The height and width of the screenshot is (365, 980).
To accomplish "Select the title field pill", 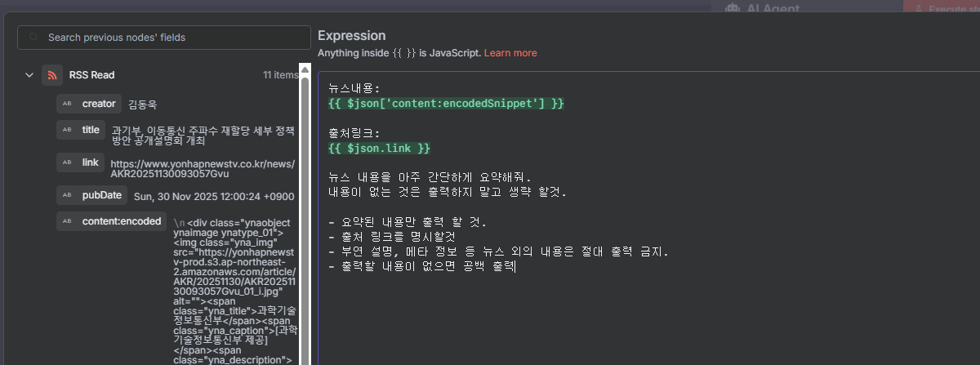I will [81, 130].
